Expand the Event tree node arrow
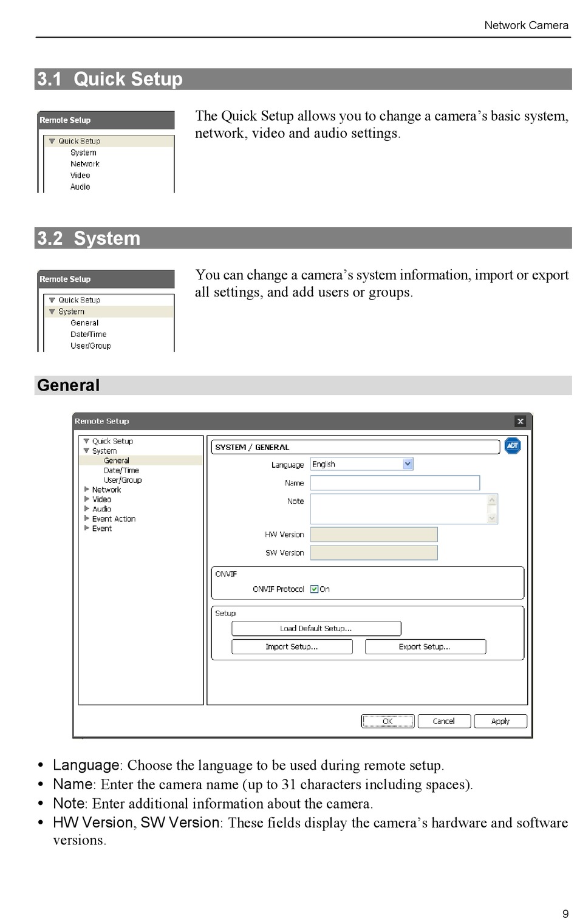 point(87,528)
